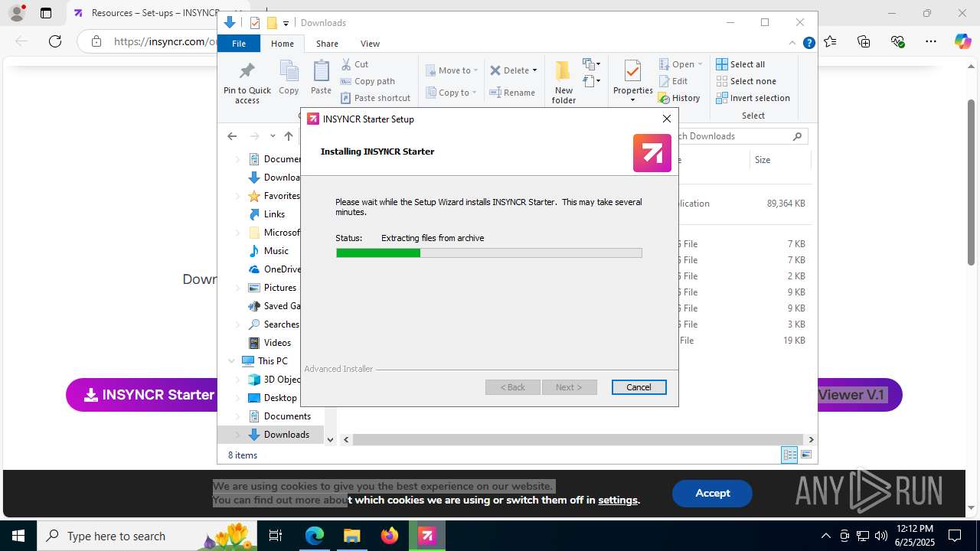
Task: Open Edge settings and more menu
Action: 930,41
